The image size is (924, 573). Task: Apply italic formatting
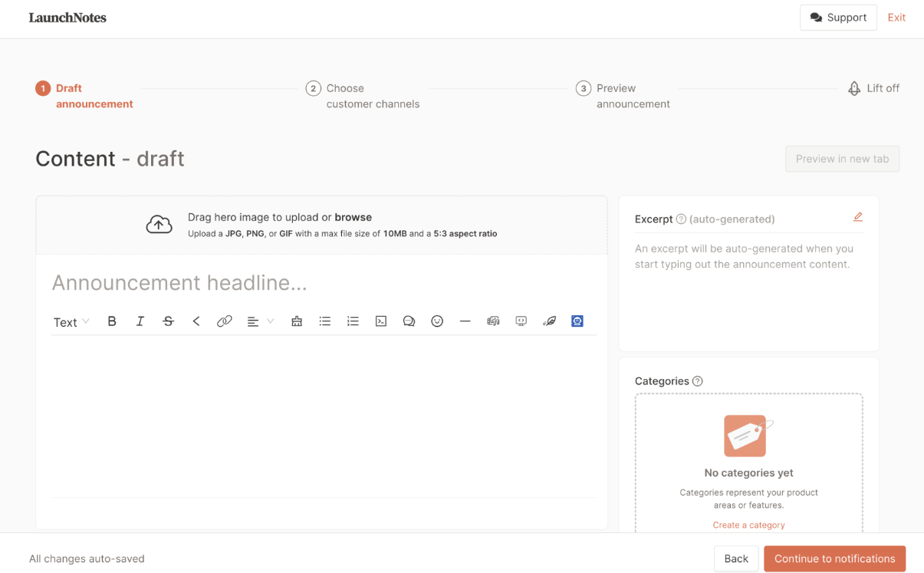[140, 321]
